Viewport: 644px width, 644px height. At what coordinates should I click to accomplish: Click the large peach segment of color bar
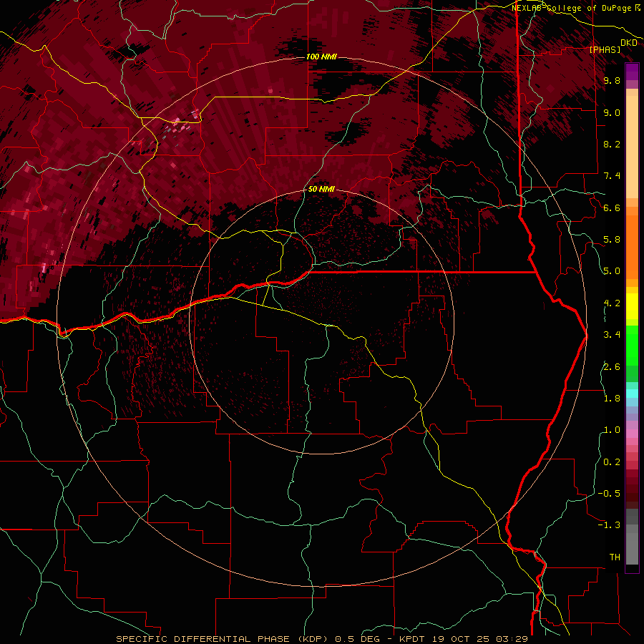point(632,147)
